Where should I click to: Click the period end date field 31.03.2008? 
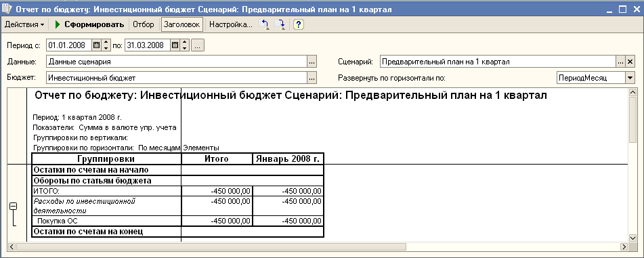148,45
